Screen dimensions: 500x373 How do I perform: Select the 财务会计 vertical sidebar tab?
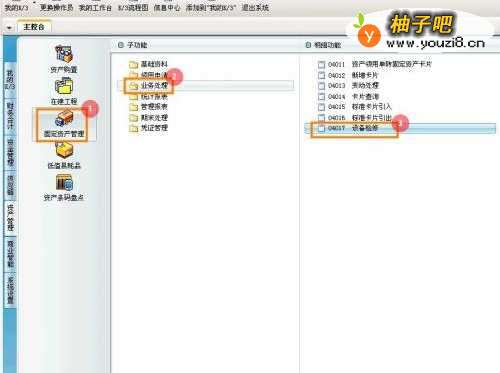[10, 116]
